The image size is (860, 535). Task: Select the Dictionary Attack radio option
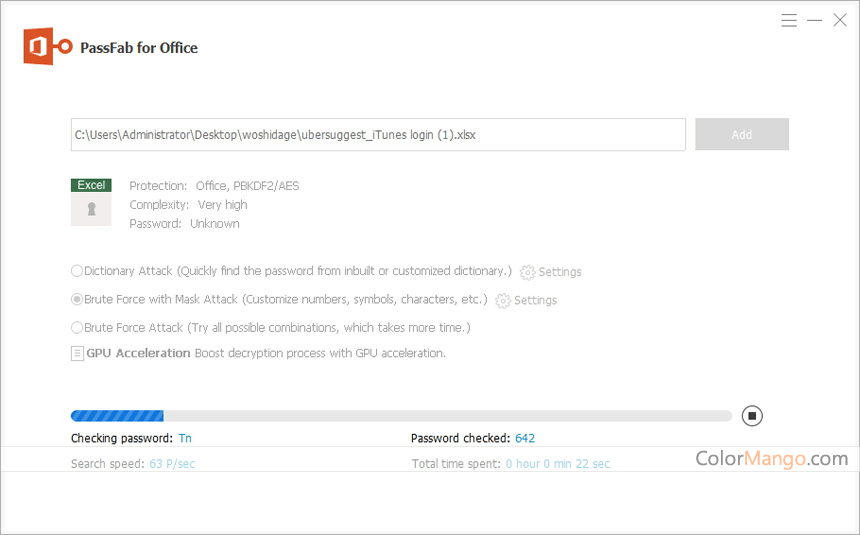[x=77, y=271]
